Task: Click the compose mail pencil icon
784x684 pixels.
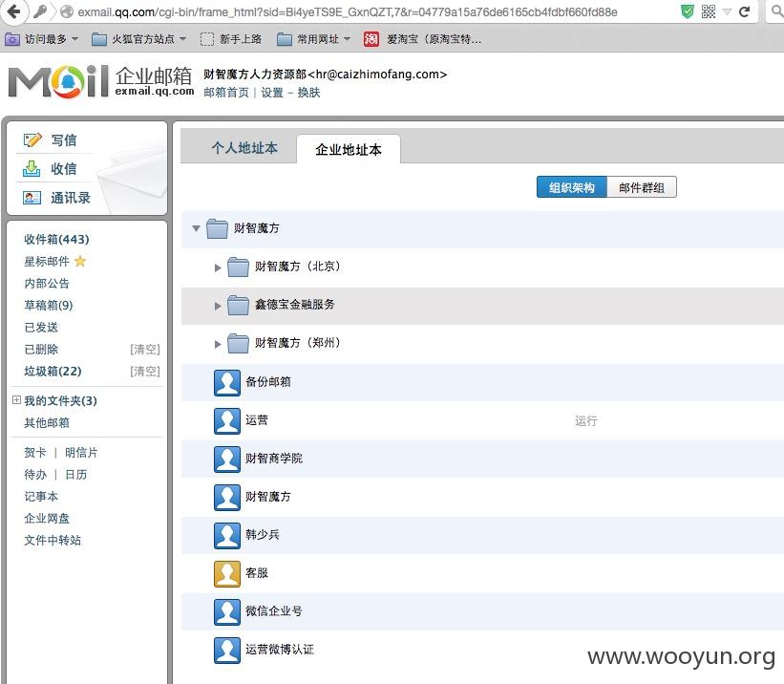Action: pos(32,140)
